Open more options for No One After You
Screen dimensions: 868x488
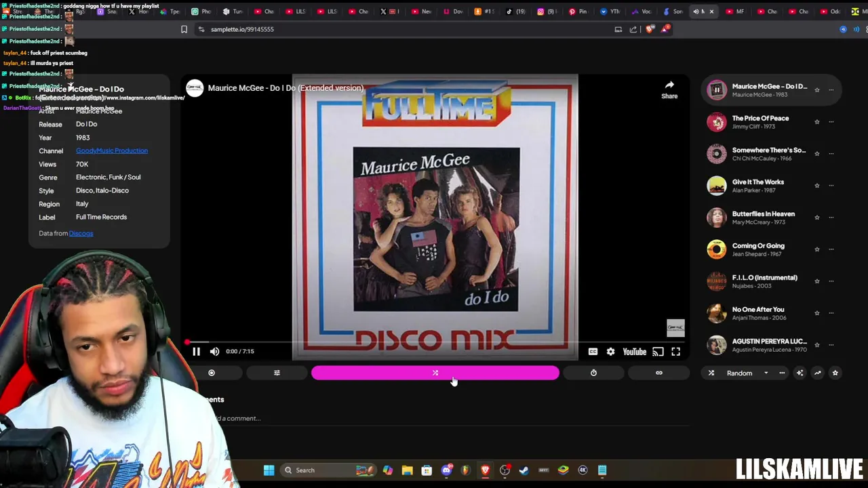(x=831, y=313)
